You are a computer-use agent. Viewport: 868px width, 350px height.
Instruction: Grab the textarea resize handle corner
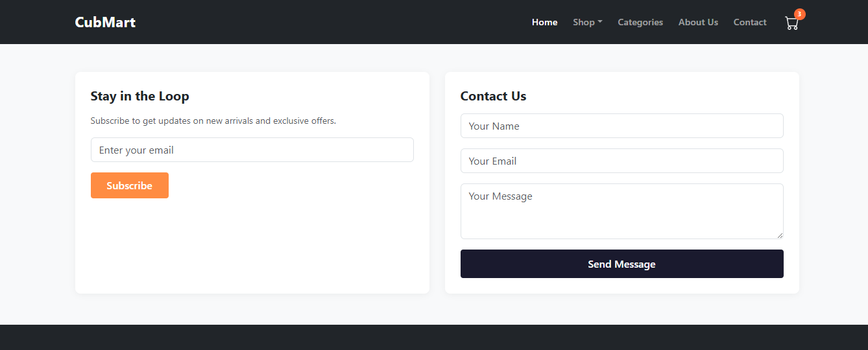pyautogui.click(x=780, y=235)
